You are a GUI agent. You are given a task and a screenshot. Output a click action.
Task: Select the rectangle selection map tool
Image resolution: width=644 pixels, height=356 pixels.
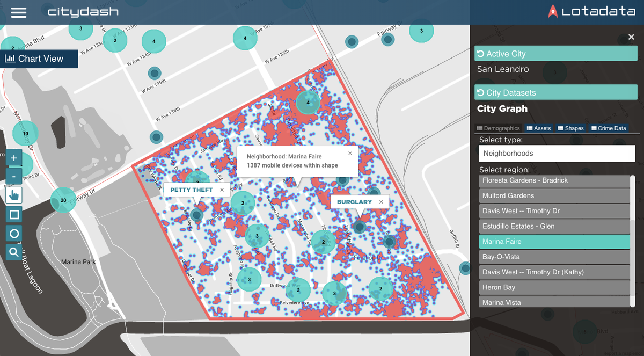(13, 214)
